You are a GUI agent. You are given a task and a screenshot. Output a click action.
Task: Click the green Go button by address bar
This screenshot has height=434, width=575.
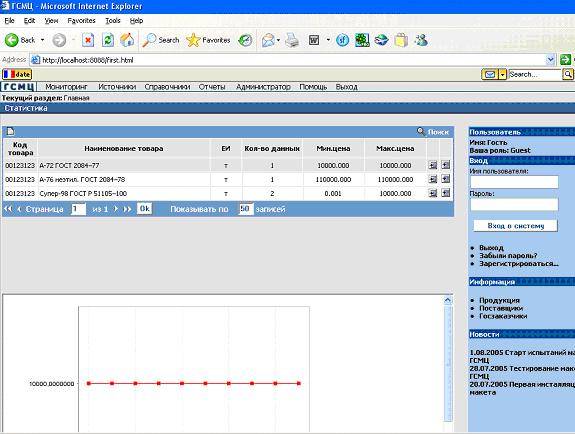565,59
